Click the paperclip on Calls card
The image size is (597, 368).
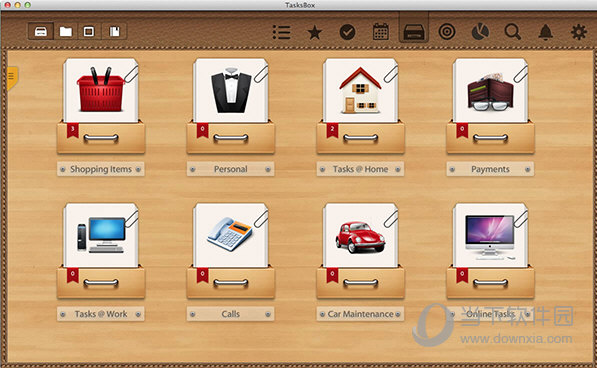click(261, 218)
